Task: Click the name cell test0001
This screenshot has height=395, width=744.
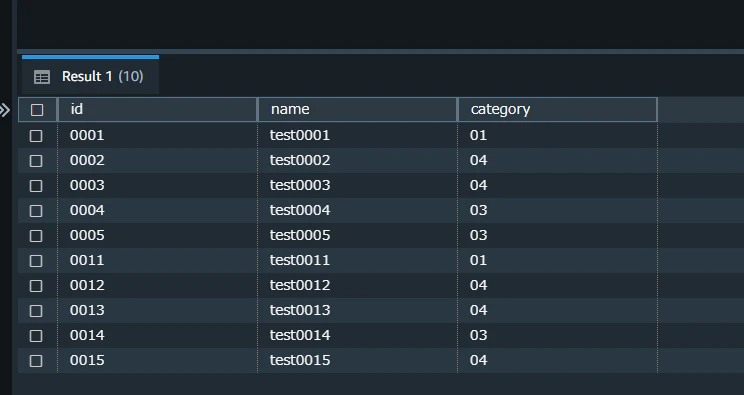Action: (357, 135)
